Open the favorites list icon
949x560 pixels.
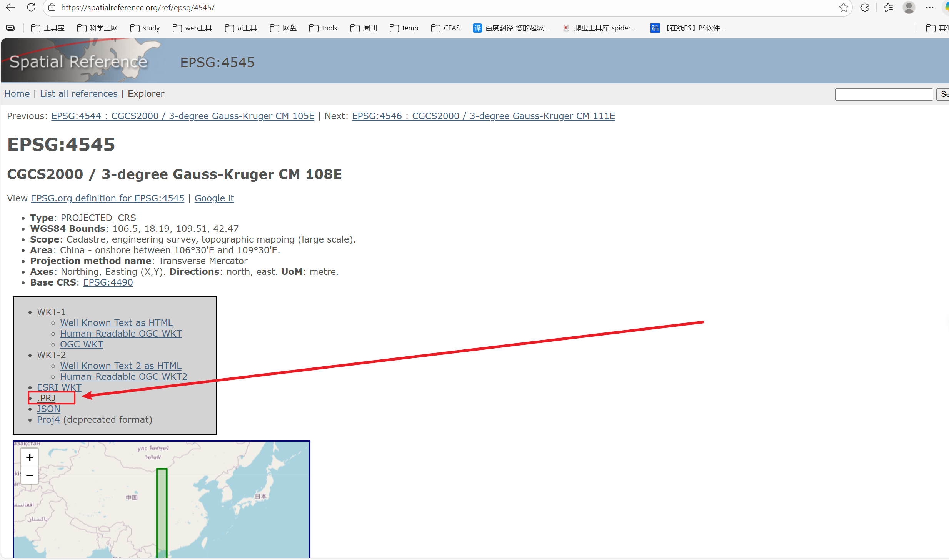point(888,7)
